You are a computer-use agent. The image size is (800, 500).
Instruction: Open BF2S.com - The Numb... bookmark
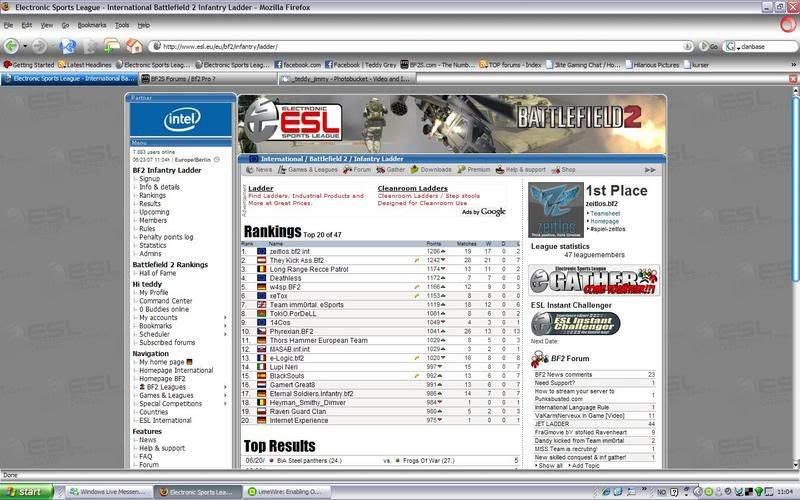click(438, 65)
